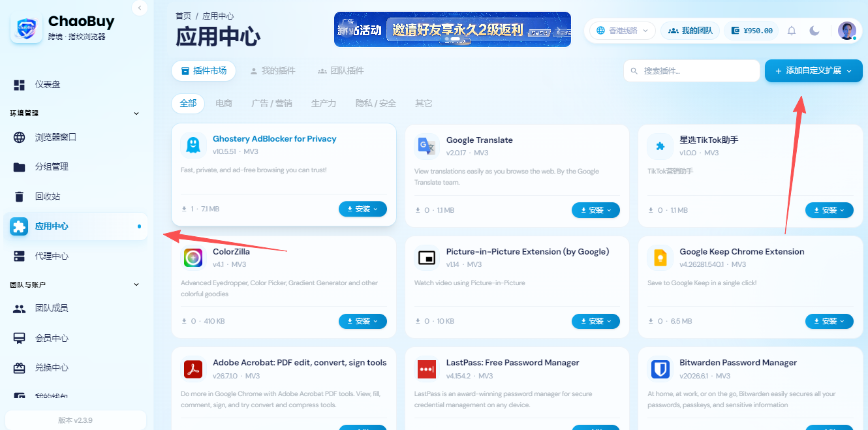Install Ghostery AdBlocker via 安装 dropdown
Image resolution: width=868 pixels, height=430 pixels.
click(362, 209)
